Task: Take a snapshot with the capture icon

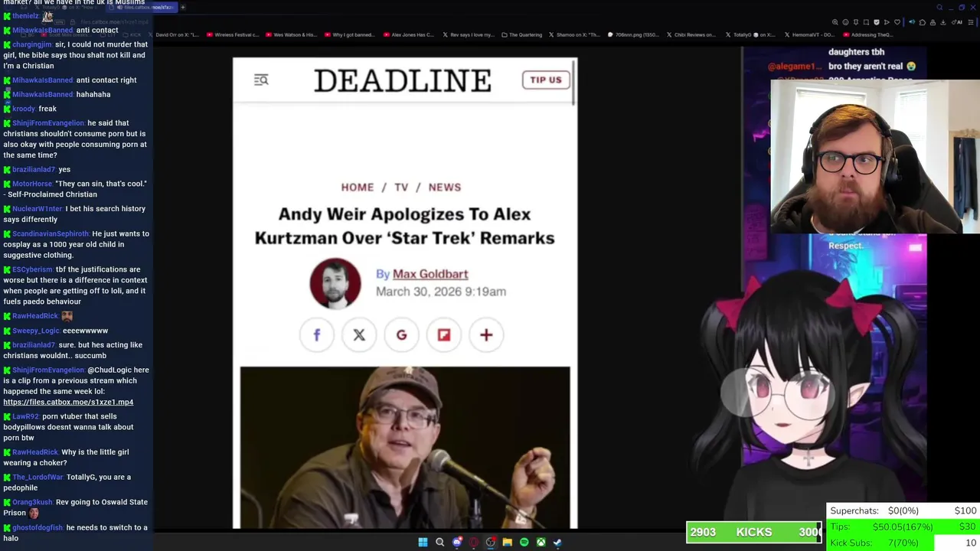Action: [866, 22]
